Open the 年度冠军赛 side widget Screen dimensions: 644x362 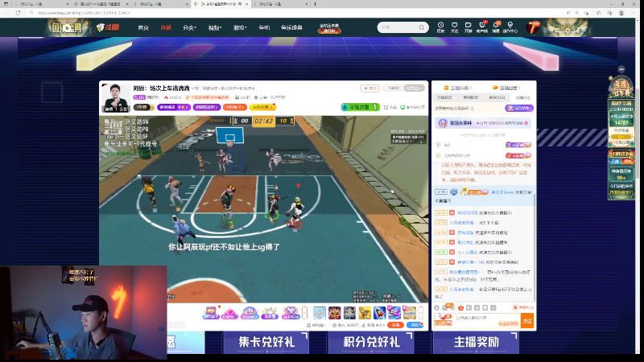click(621, 88)
